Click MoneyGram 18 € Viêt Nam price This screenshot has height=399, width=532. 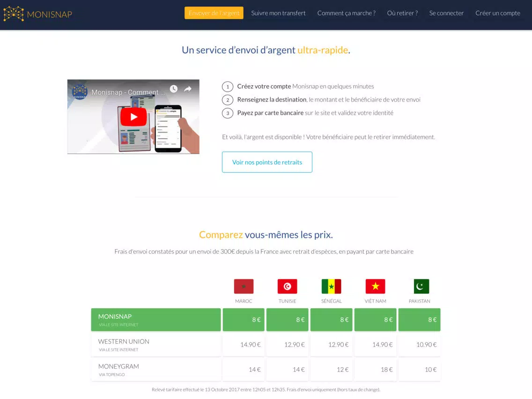click(x=375, y=370)
